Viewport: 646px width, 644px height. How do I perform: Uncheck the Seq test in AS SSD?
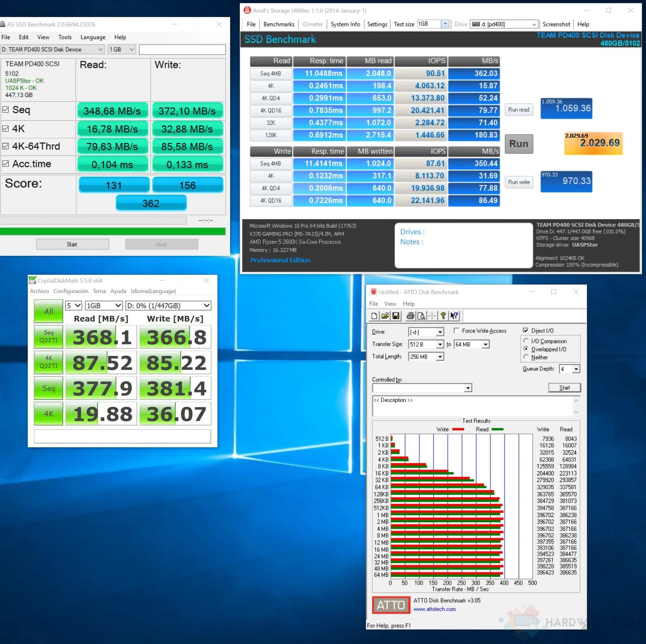(x=5, y=110)
